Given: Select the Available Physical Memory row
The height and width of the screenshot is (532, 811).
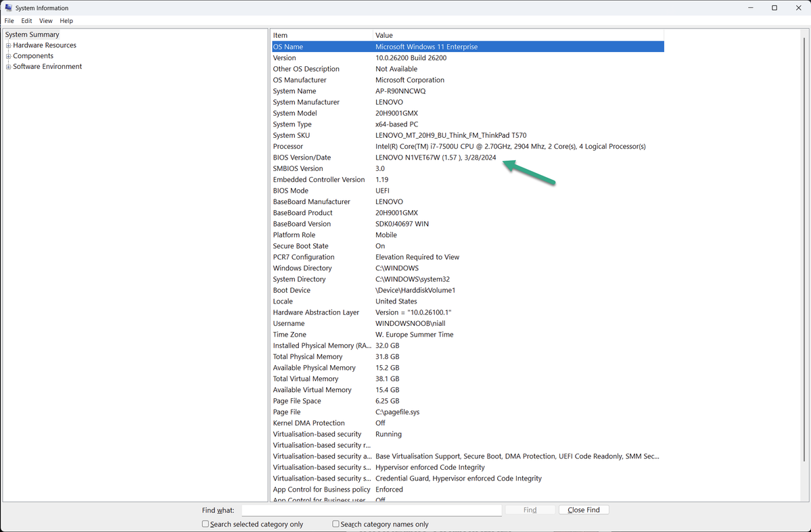Looking at the screenshot, I should (x=467, y=368).
